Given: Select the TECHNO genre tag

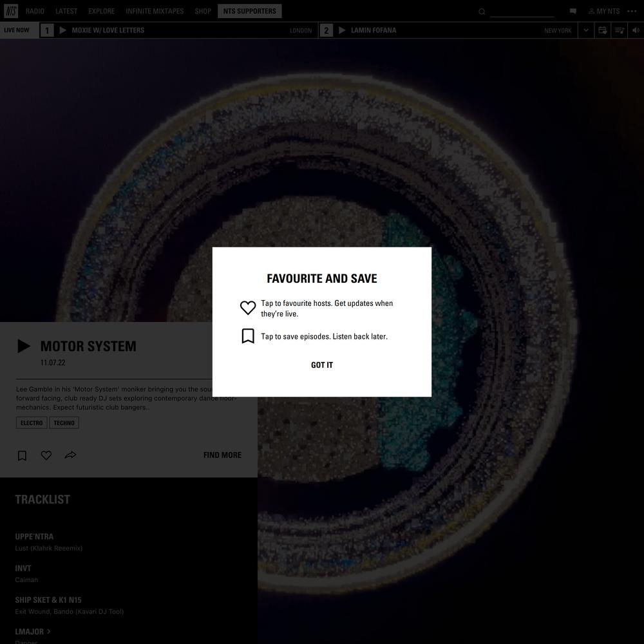Looking at the screenshot, I should pos(64,422).
